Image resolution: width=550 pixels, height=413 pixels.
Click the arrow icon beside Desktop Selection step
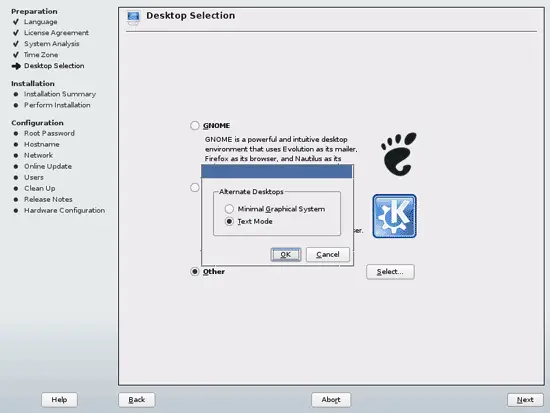pos(16,66)
